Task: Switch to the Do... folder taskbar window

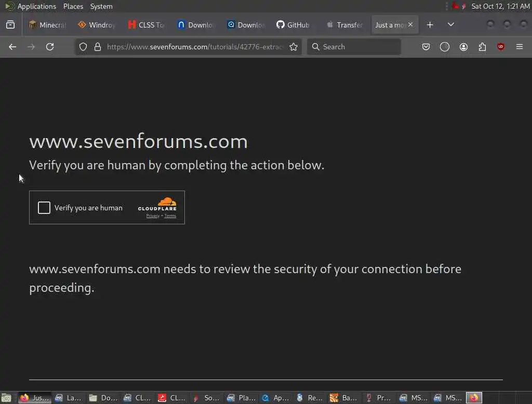Action: 103,398
